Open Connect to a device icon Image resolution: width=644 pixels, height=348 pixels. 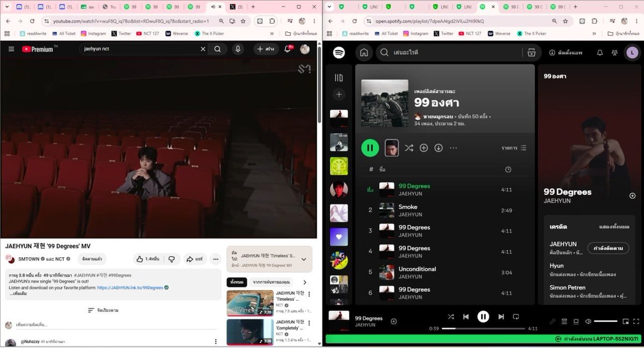coord(576,321)
